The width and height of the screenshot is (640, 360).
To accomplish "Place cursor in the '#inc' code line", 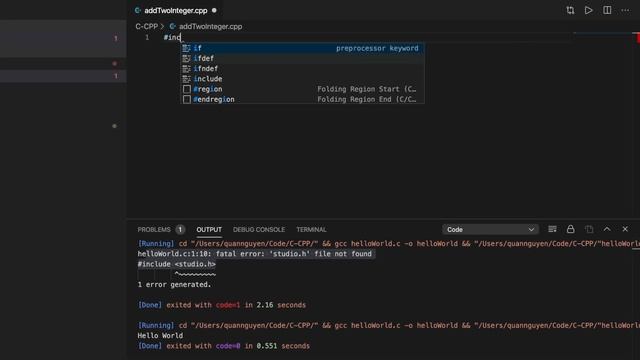I will pyautogui.click(x=172, y=38).
